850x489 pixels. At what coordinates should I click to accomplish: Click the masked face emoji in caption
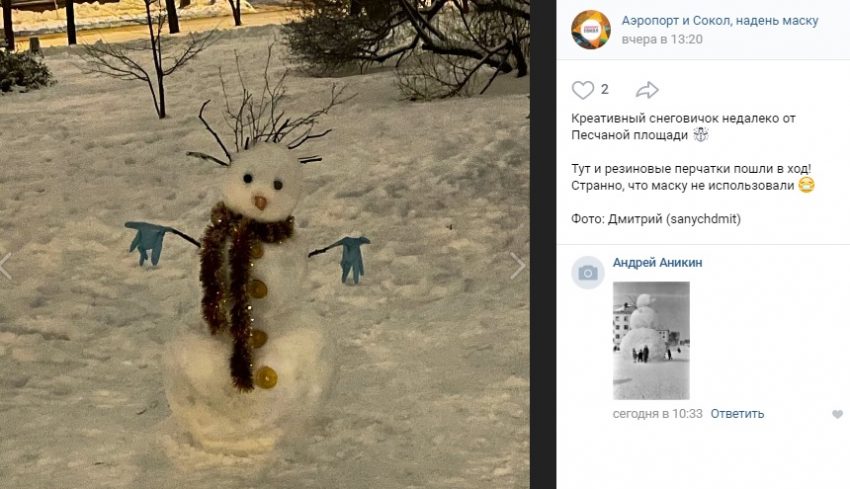807,185
